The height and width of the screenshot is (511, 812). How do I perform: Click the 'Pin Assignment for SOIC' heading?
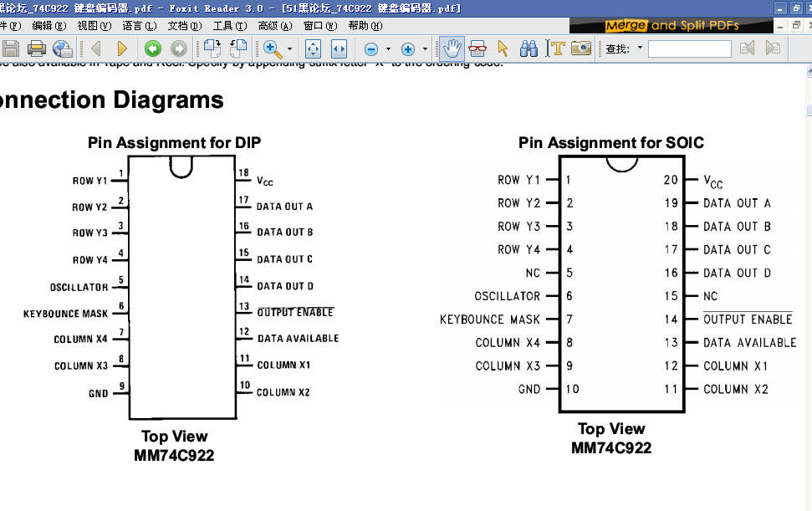[x=611, y=142]
